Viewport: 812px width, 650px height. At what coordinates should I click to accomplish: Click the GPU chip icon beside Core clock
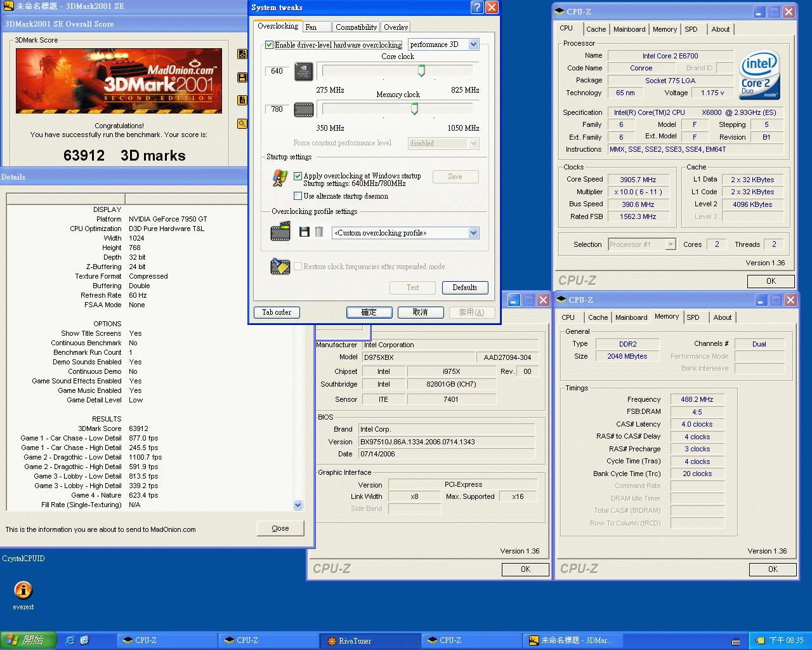click(x=304, y=71)
